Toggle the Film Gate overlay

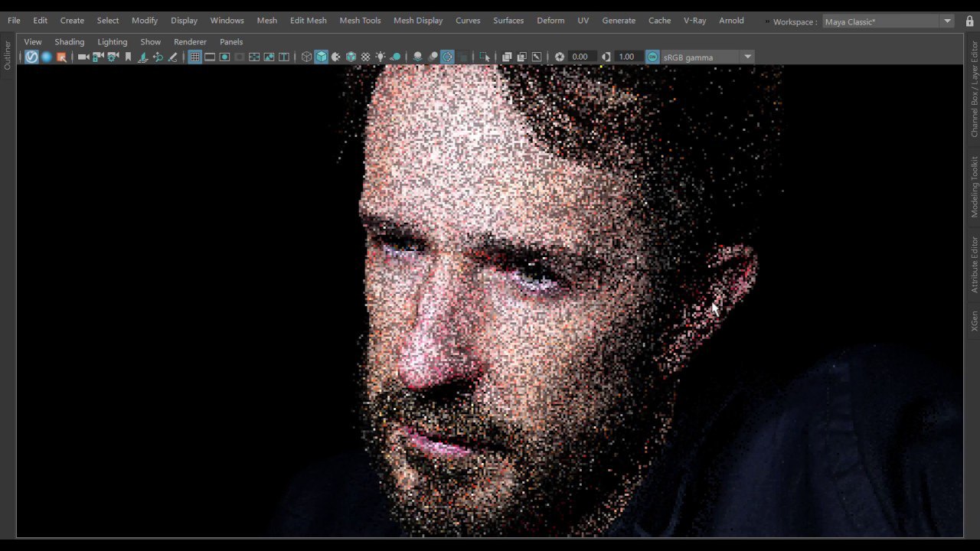point(210,57)
